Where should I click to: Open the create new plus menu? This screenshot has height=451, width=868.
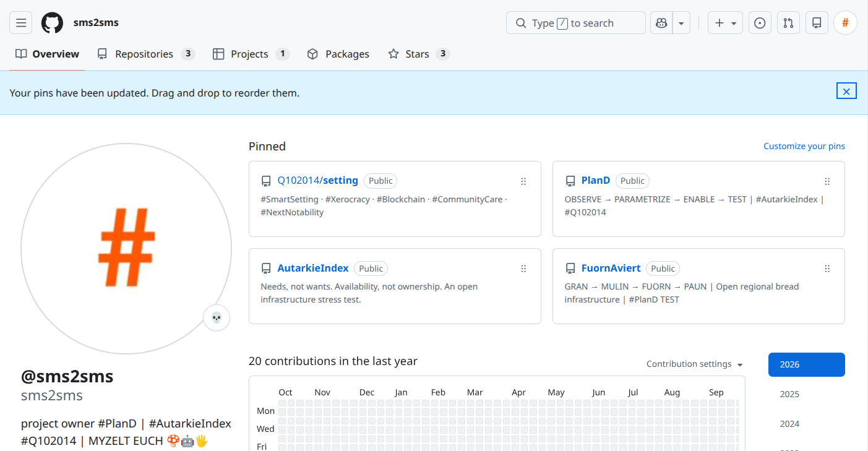[725, 23]
